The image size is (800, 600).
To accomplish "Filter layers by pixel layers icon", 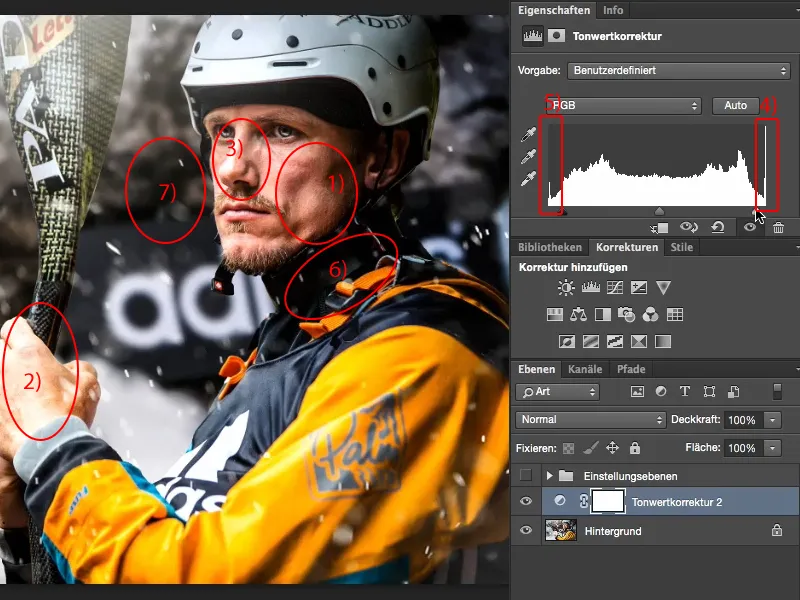I will point(637,392).
